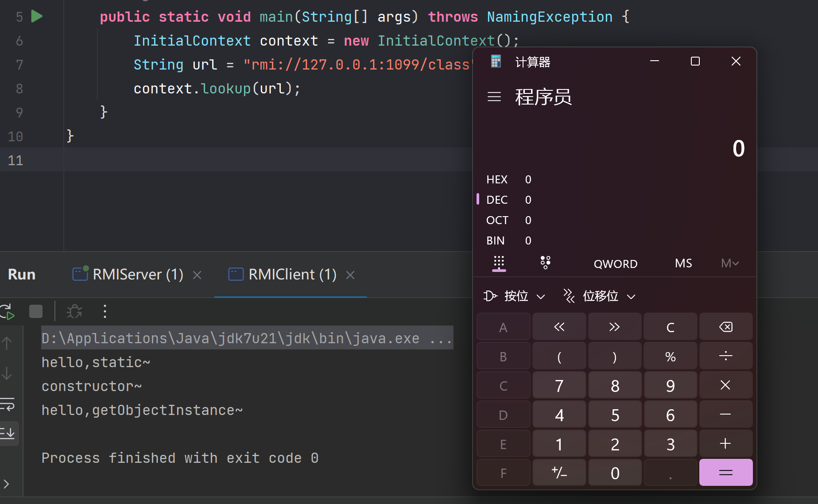818x504 pixels.
Task: Switch to bit toggling keypad
Action: point(546,263)
